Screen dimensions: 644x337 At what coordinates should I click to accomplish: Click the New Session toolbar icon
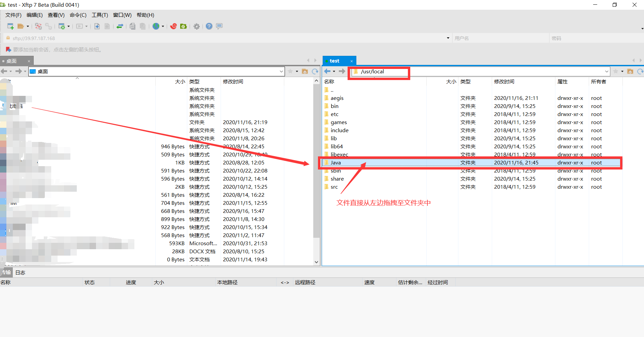pos(10,26)
